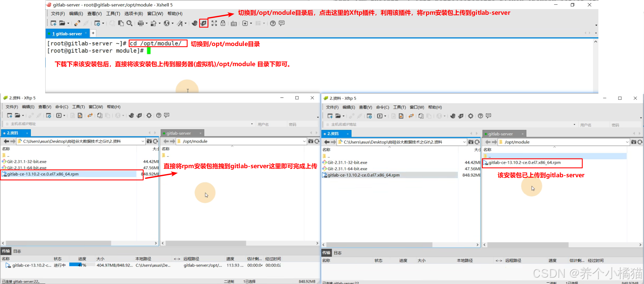Click the Xshell launch icon in right Xftp toolbar

(453, 116)
